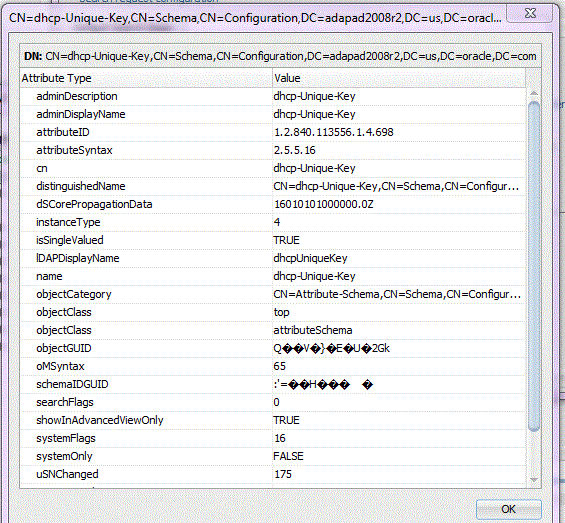This screenshot has height=523, width=565.
Task: Select the objectClass attributeSchema value
Action: (x=313, y=330)
